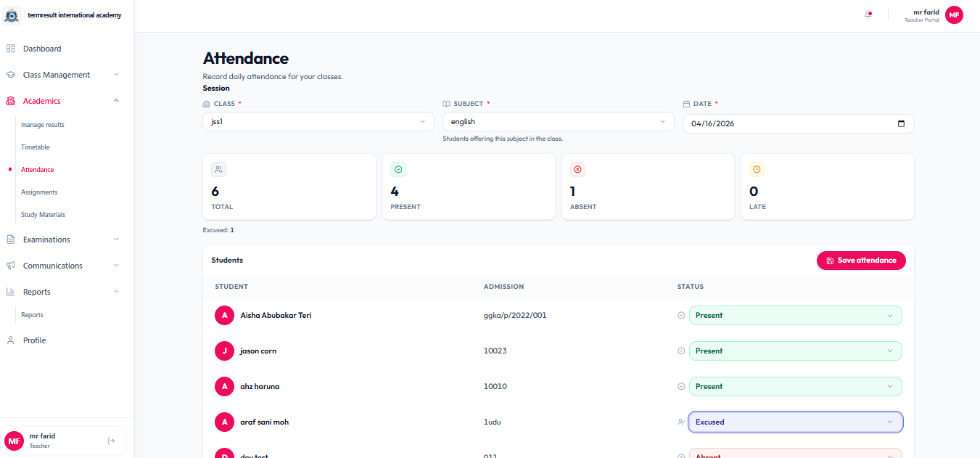Click the Absent count card

(x=648, y=187)
